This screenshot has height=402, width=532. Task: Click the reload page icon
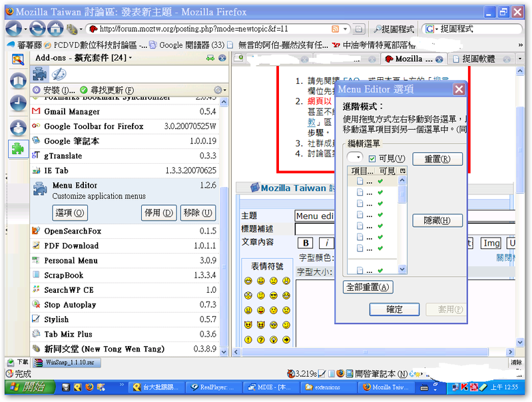(37, 29)
